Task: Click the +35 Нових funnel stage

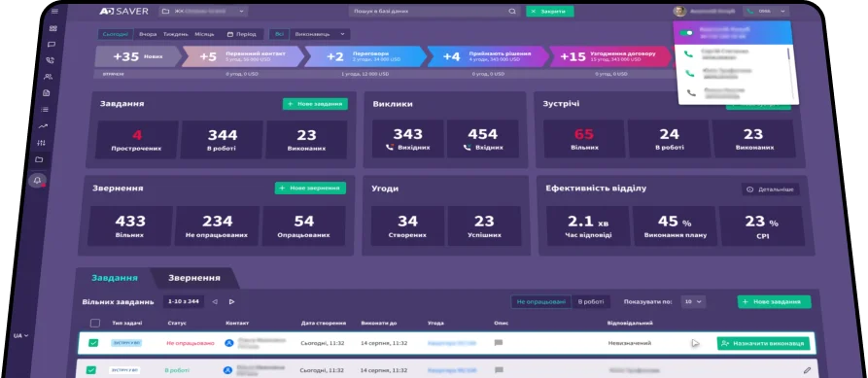Action: click(138, 56)
